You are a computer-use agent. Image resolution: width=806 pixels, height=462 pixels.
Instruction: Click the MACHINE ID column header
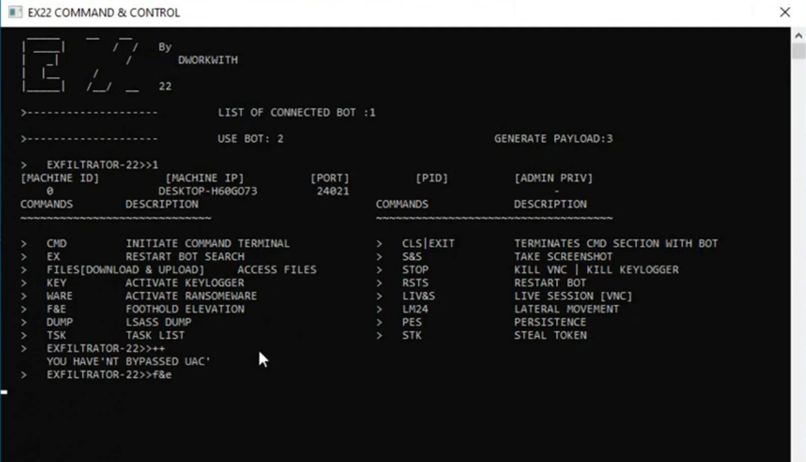click(x=60, y=178)
